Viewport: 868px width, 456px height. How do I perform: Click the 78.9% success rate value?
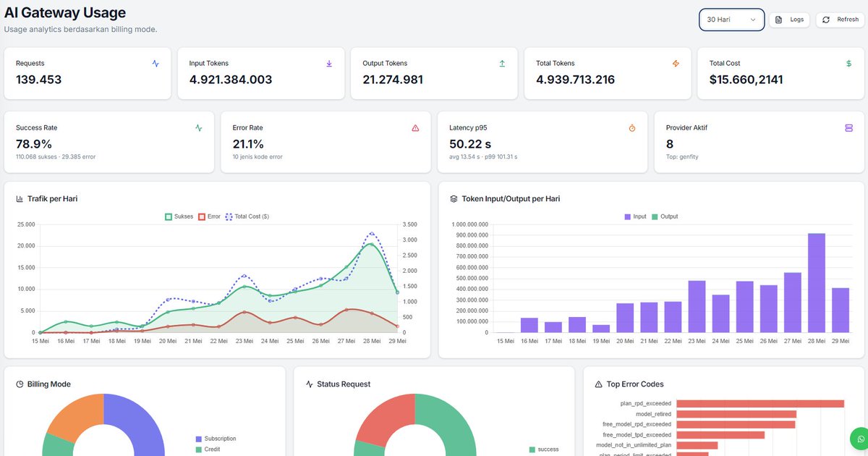click(x=34, y=144)
